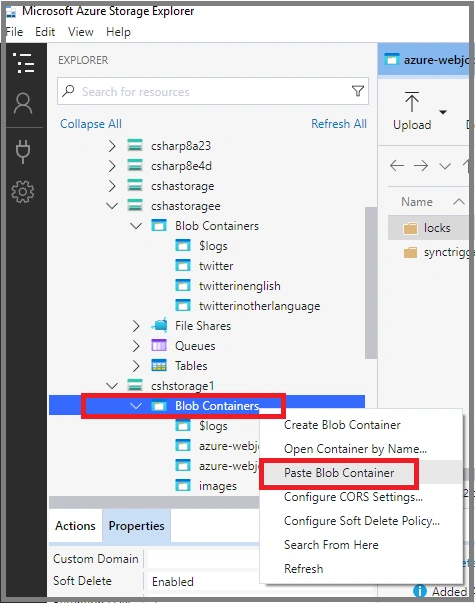This screenshot has height=603, width=475.
Task: Switch to the Properties tab
Action: point(136,525)
